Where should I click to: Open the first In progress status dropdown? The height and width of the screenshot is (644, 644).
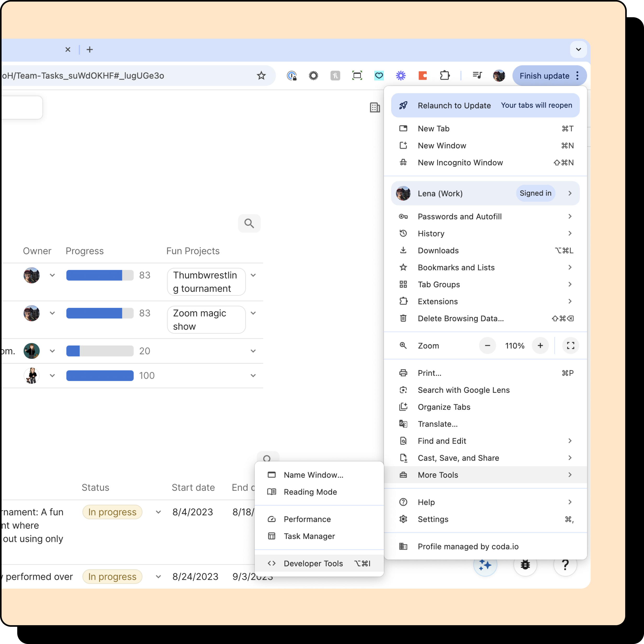(x=158, y=512)
